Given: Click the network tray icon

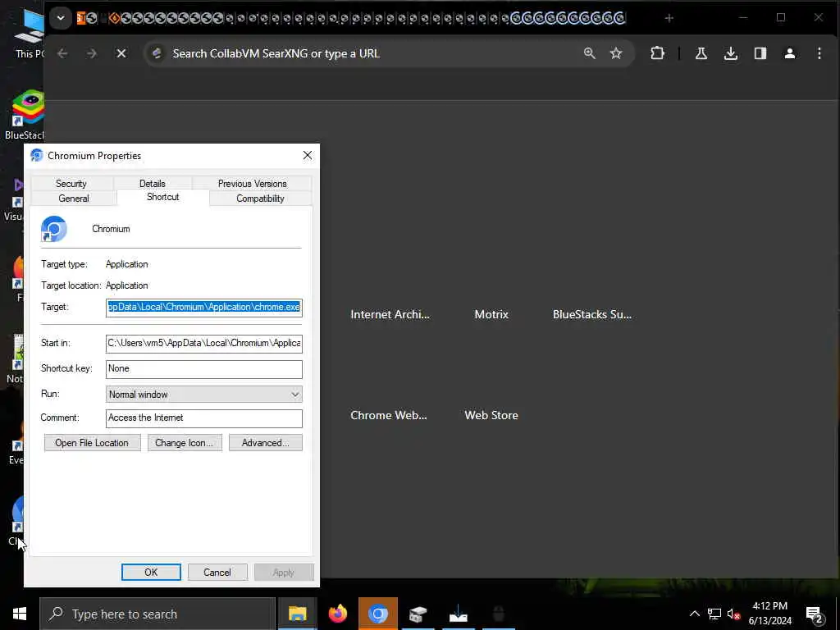Looking at the screenshot, I should tap(714, 614).
